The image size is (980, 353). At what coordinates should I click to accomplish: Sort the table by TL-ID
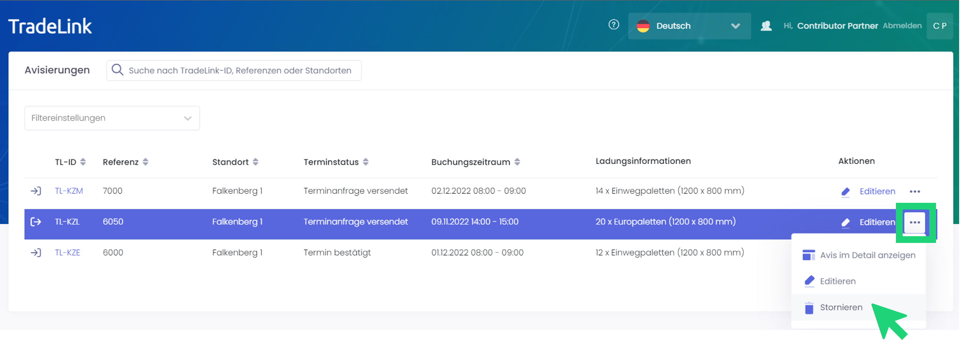click(x=83, y=162)
